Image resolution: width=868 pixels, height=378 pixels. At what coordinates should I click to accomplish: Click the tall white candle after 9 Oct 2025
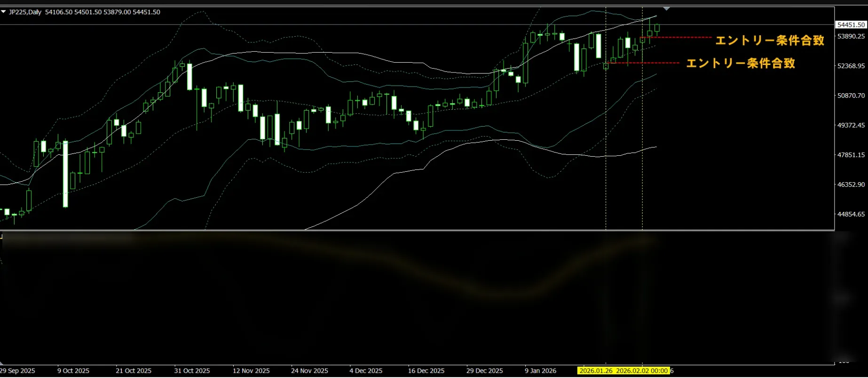(65, 174)
